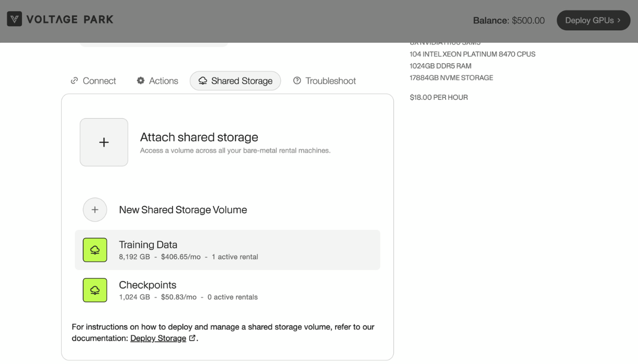Open the Deploy Storage documentation link

tap(158, 338)
